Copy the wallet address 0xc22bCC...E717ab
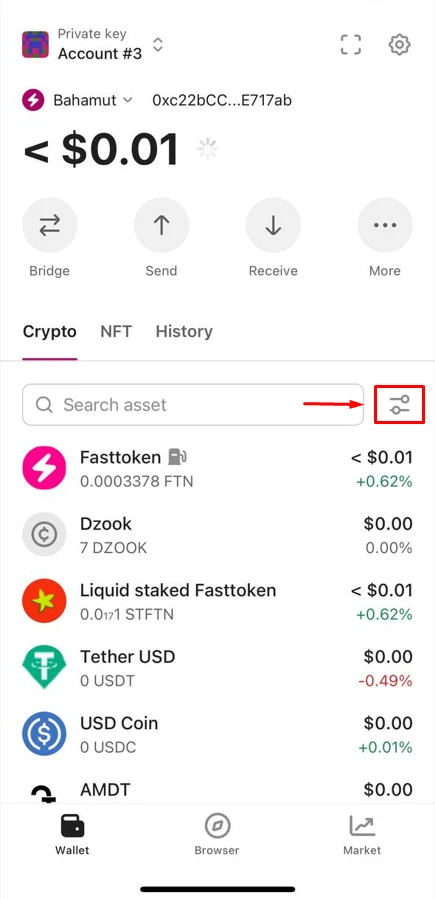Screen dimensions: 435x899 point(222,100)
